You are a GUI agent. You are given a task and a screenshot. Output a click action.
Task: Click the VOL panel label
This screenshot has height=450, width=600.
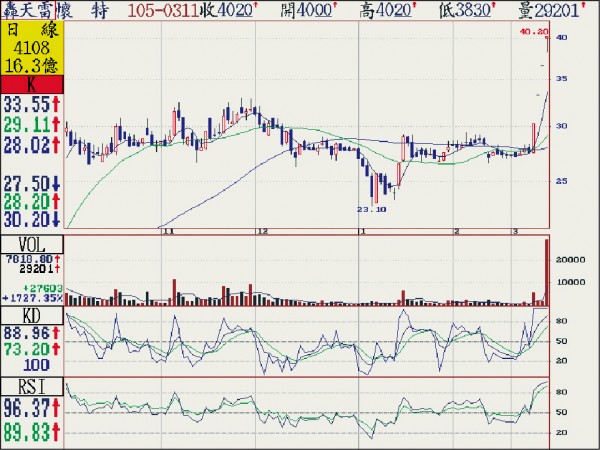[32, 245]
